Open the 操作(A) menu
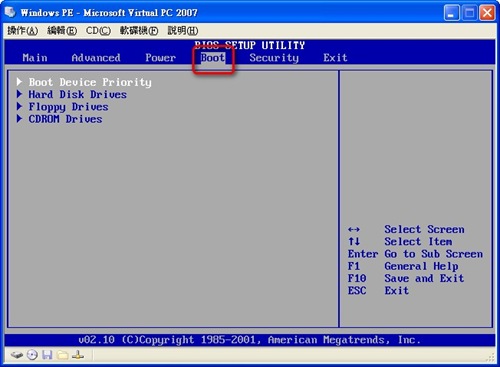Image resolution: width=500 pixels, height=367 pixels. pos(23,31)
